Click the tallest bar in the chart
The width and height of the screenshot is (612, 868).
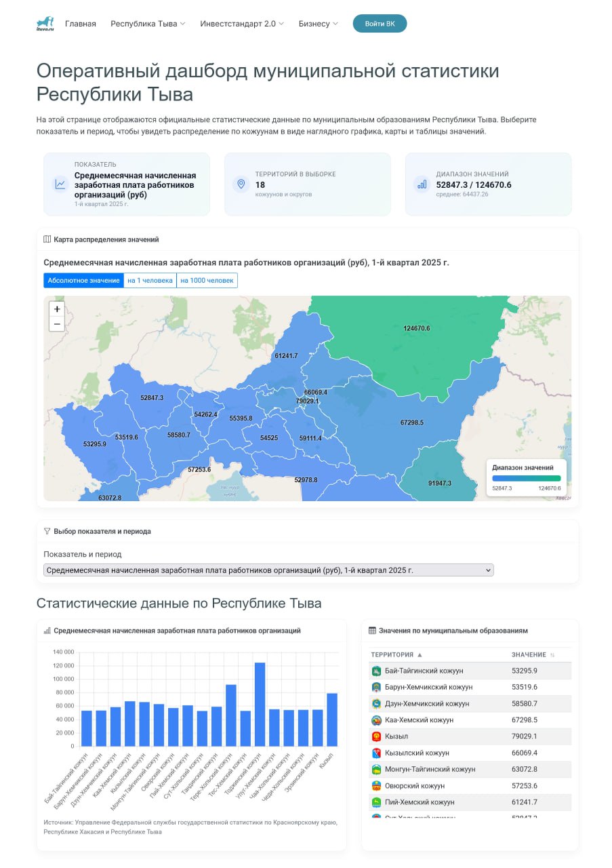[260, 704]
